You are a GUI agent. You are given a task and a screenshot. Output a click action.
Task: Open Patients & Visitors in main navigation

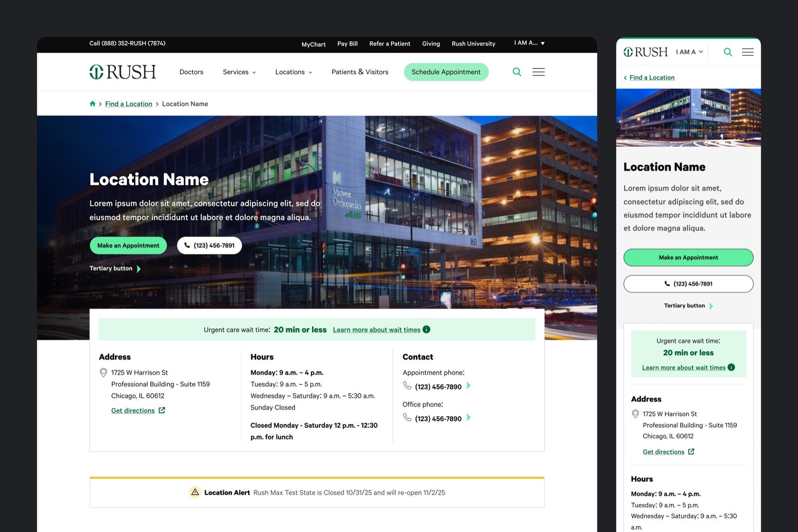[360, 72]
